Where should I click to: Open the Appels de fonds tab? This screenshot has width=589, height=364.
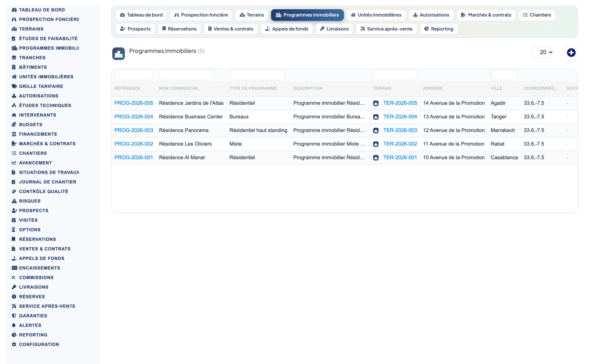pyautogui.click(x=287, y=29)
